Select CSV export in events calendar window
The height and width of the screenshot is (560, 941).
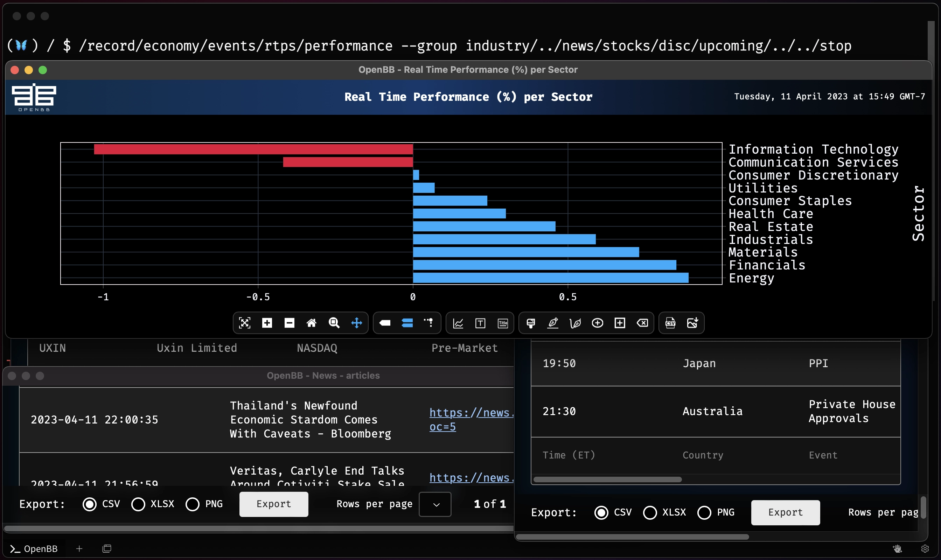[601, 512]
